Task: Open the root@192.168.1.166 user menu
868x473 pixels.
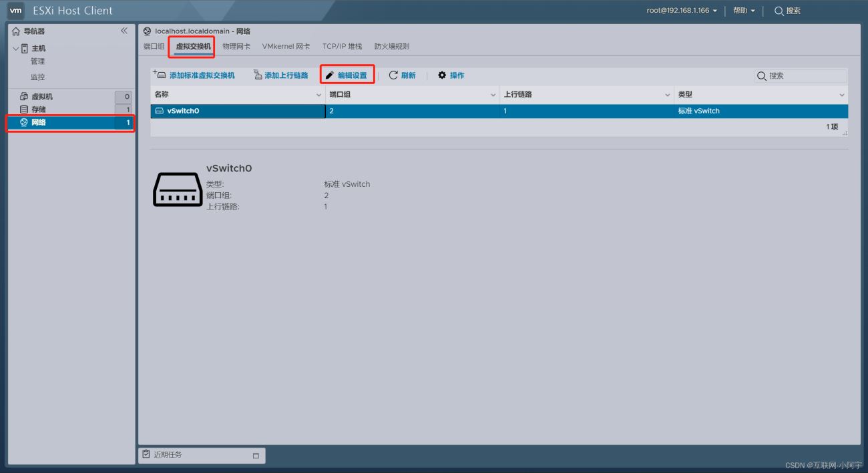Action: point(682,11)
